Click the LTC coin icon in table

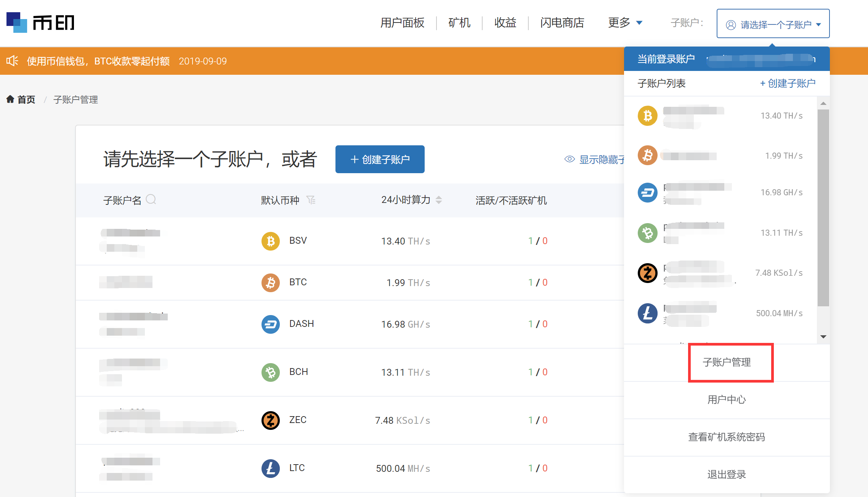coord(271,468)
